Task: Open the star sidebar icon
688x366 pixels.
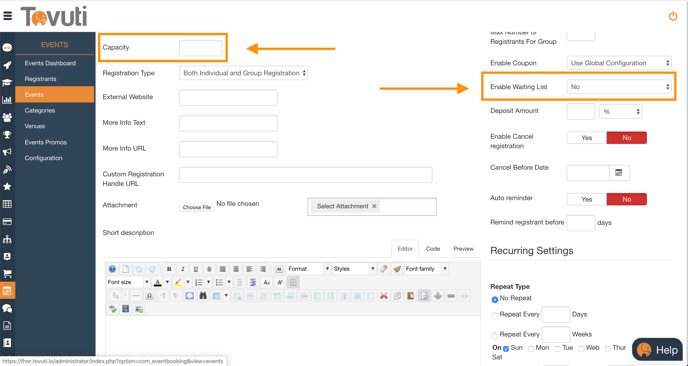Action: (7, 187)
